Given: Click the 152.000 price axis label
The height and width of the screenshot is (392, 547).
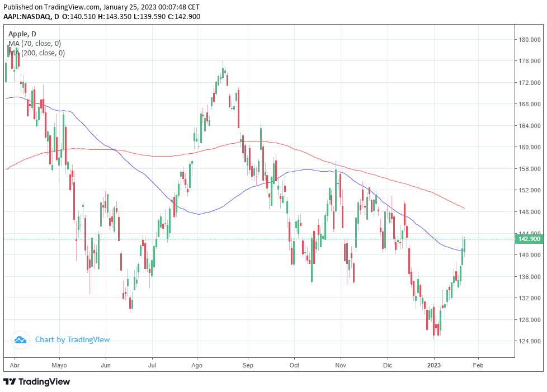Looking at the screenshot, I should point(530,190).
